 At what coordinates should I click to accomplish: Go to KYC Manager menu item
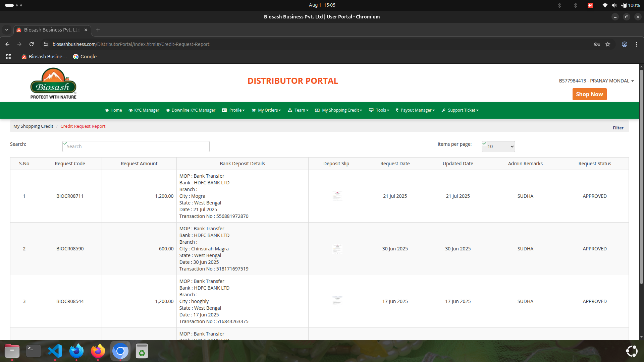(x=144, y=110)
